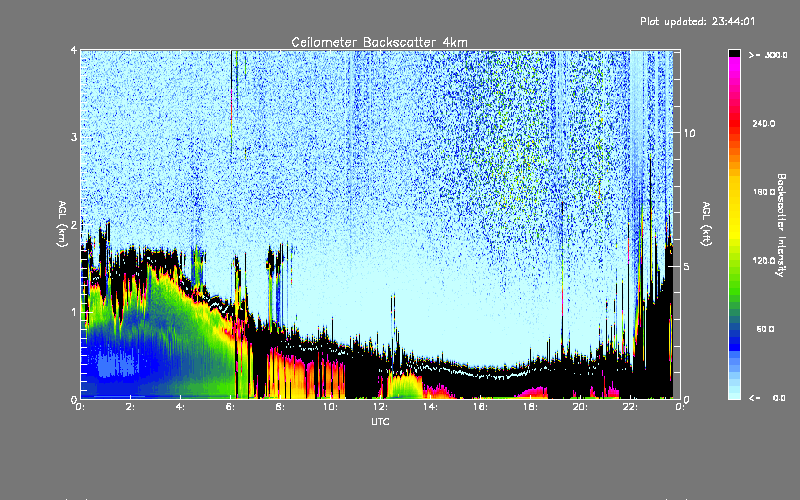Select the '>= 300.0' colorbar value
Image resolution: width=800 pixels, height=500 pixels.
pyautogui.click(x=768, y=55)
